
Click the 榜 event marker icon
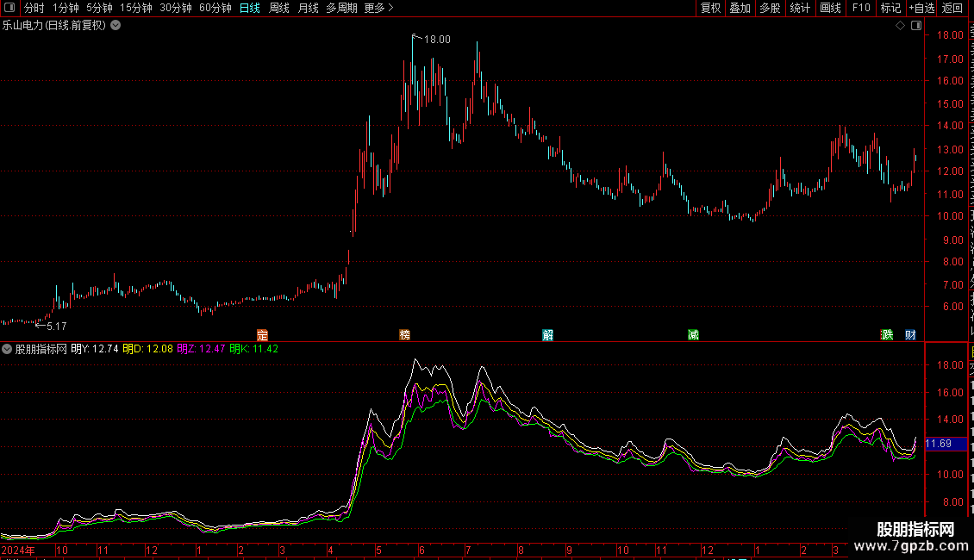point(405,335)
